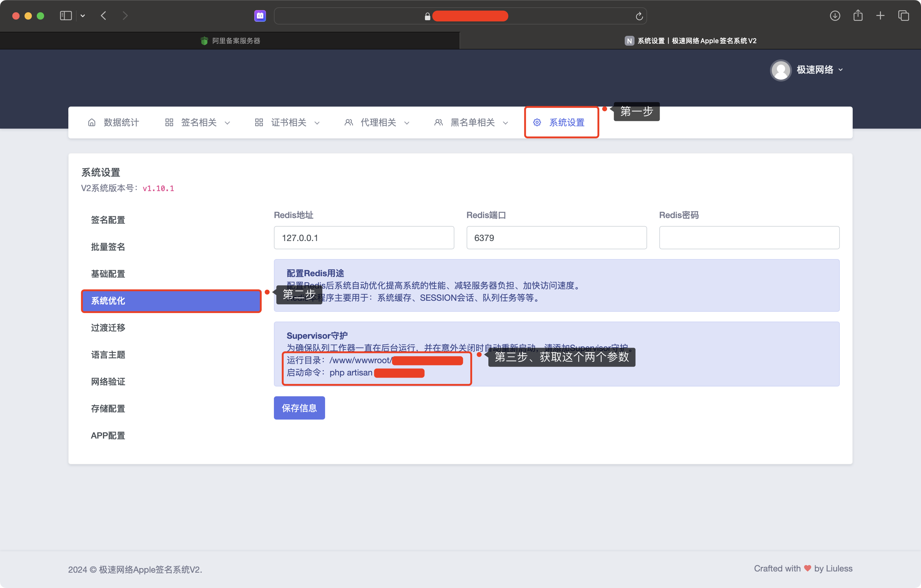Go forward with the browser forward arrow

coord(125,16)
